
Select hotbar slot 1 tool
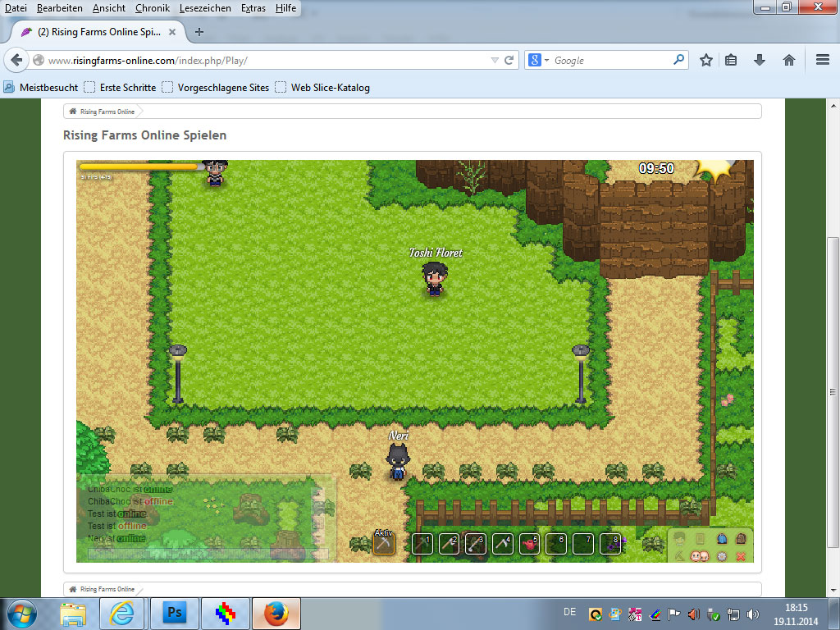pyautogui.click(x=422, y=544)
